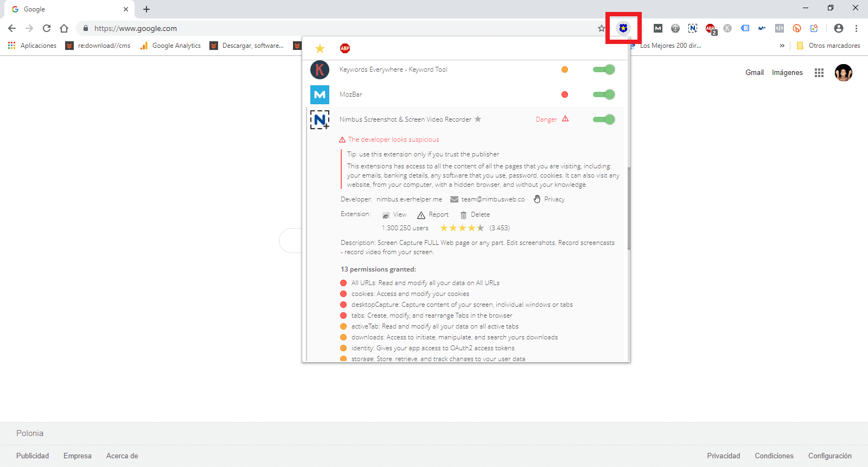
Task: Click the police badge extension icon
Action: 623,28
